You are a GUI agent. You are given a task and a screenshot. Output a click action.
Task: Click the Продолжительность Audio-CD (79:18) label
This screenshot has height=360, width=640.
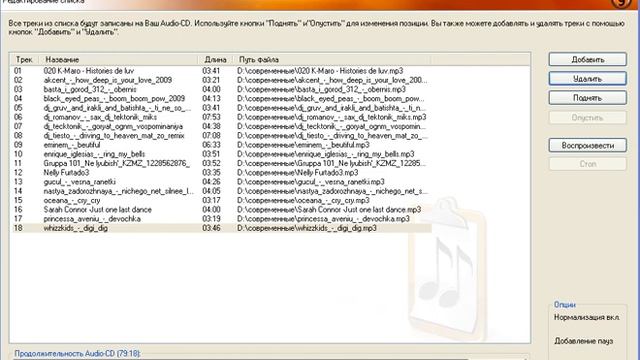(x=77, y=353)
